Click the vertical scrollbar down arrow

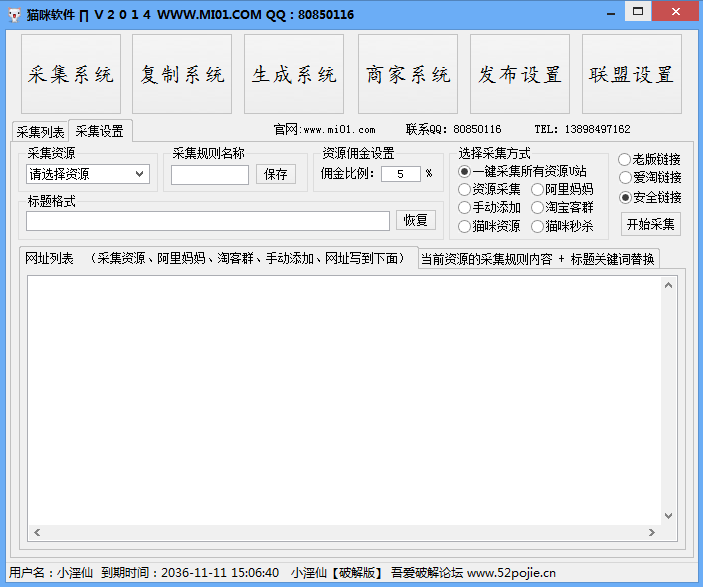[x=669, y=515]
